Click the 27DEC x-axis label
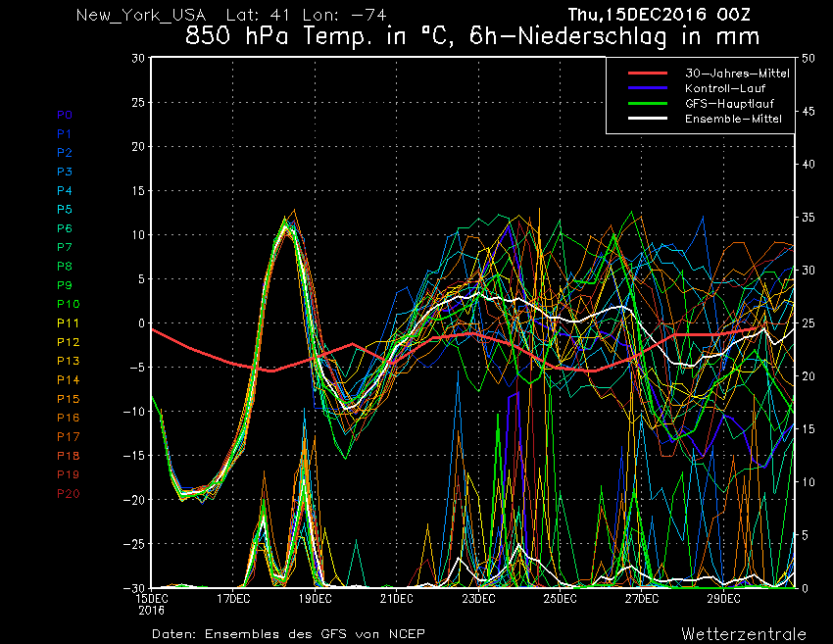This screenshot has width=833, height=644. pyautogui.click(x=642, y=599)
